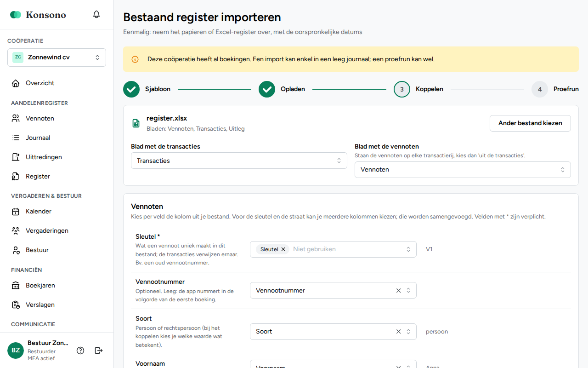Click the 'Bladen: Vennoten, Transacties, Uitleg' text
The image size is (588, 368).
click(196, 129)
